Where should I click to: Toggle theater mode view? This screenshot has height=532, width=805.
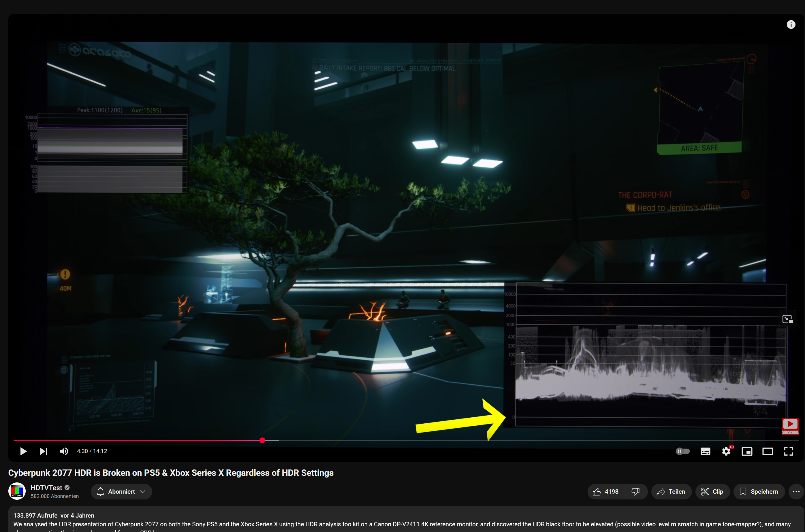(767, 451)
